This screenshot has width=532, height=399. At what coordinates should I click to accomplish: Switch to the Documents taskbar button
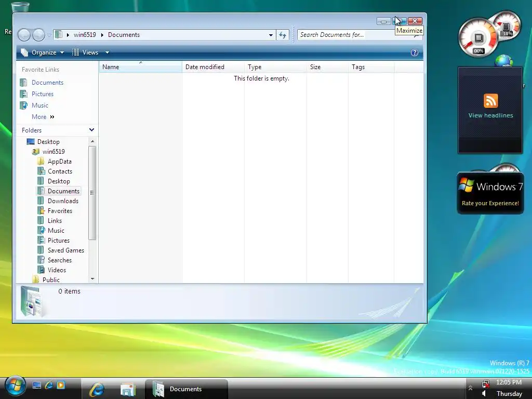187,389
